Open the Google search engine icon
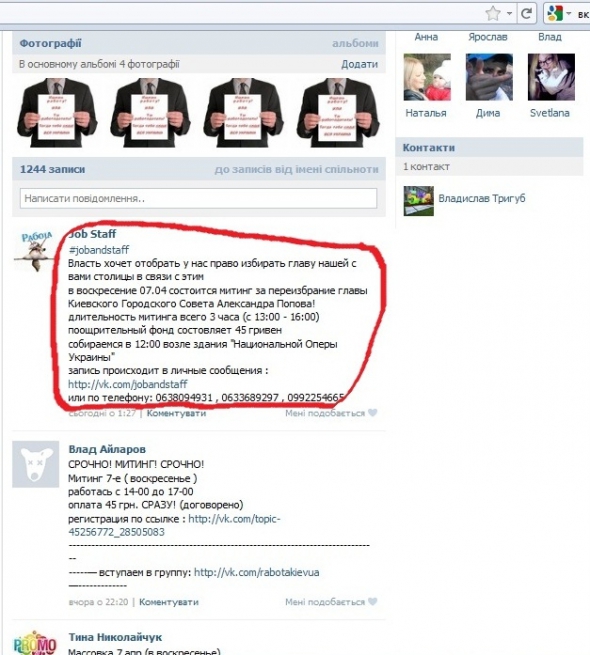This screenshot has height=655, width=590. 554,14
